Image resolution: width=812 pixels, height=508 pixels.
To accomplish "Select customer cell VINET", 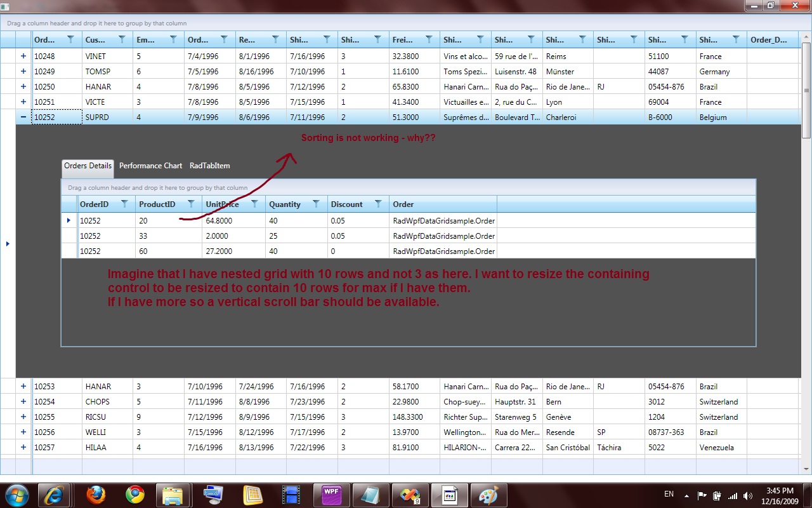I will click(x=108, y=56).
